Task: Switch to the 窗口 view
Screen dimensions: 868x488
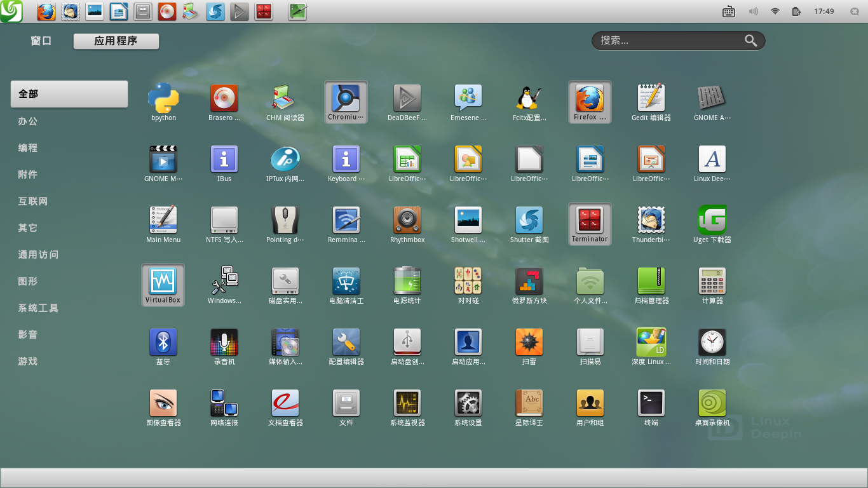Action: (x=41, y=41)
